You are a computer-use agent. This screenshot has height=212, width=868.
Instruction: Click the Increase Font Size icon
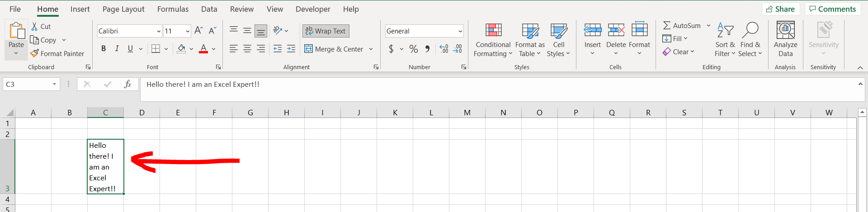click(x=198, y=31)
